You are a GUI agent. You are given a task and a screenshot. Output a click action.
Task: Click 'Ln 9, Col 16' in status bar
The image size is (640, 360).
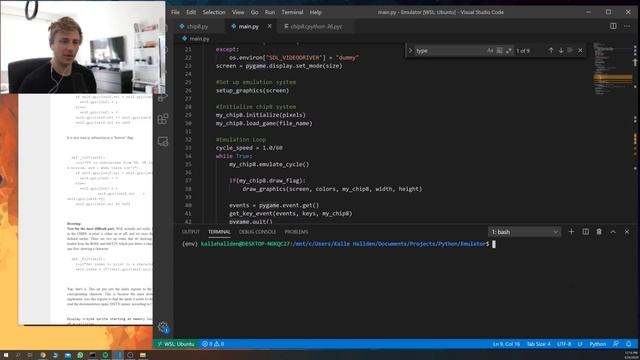pos(506,344)
